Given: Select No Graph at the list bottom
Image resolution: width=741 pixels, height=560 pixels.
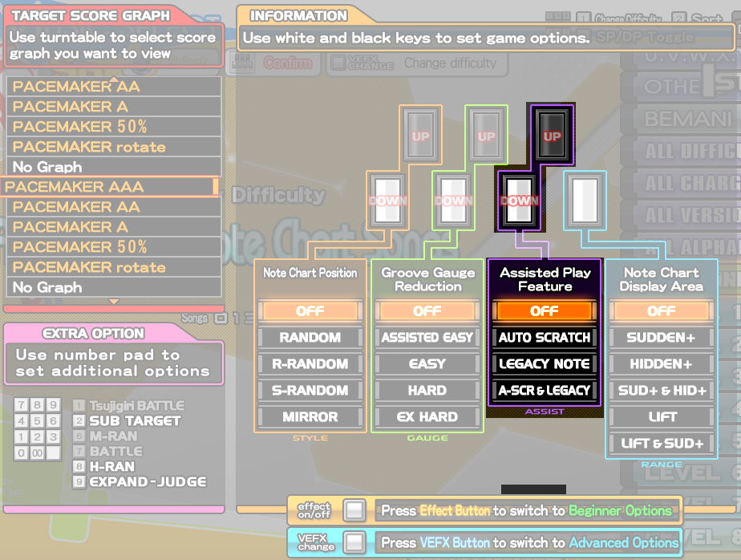Looking at the screenshot, I should click(114, 287).
